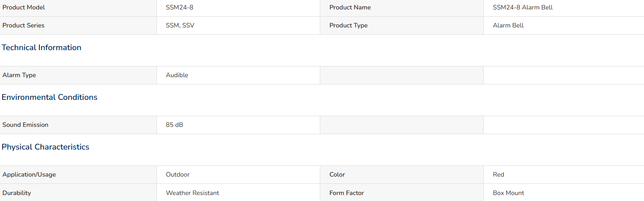Select the Red color value
This screenshot has height=201, width=644.
pos(499,174)
